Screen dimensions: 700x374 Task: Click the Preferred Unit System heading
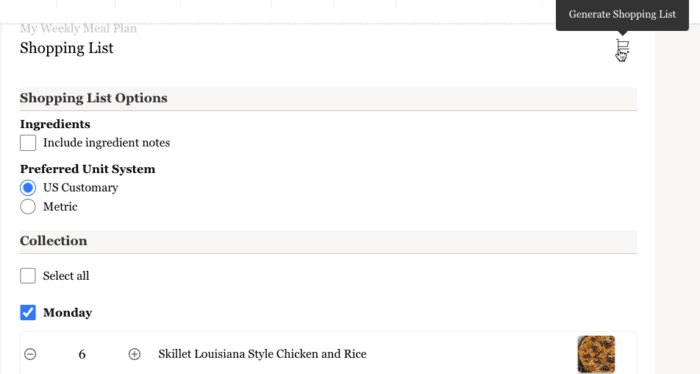coord(88,169)
